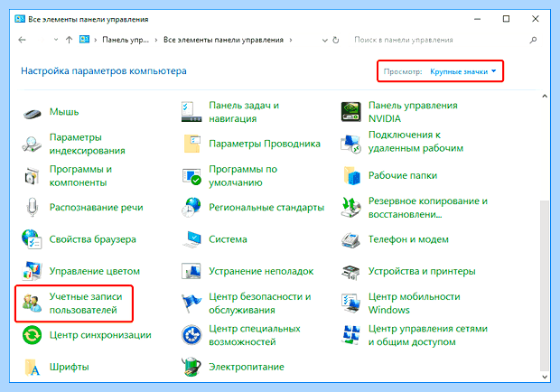560x392 pixels.
Task: Open Подключения к удаленным рабочим icon
Action: (350, 144)
